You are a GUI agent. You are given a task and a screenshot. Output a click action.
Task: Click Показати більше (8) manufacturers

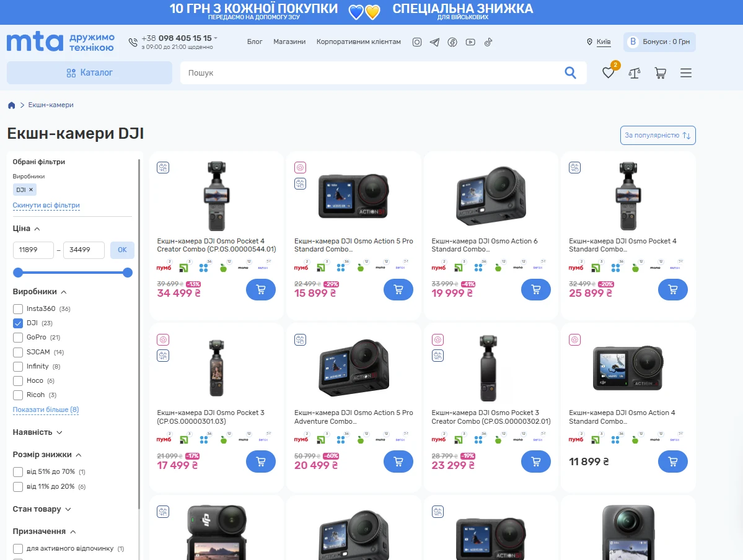coord(45,410)
